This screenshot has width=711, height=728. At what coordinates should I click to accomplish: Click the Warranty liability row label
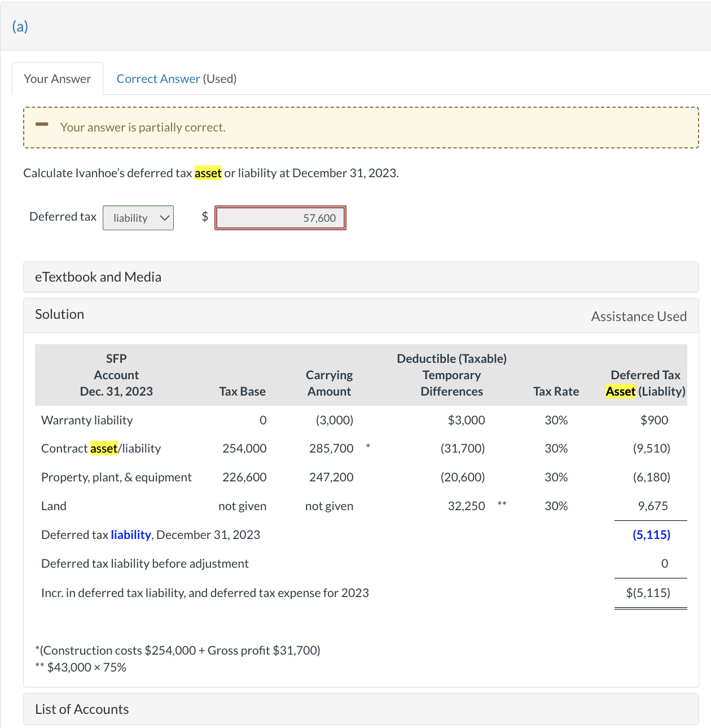[86, 420]
